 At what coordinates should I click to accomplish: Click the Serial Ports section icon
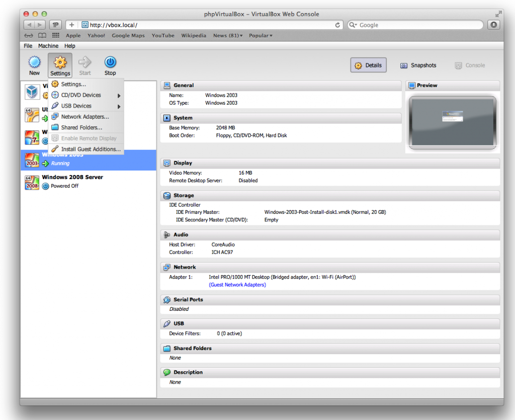[x=166, y=299]
